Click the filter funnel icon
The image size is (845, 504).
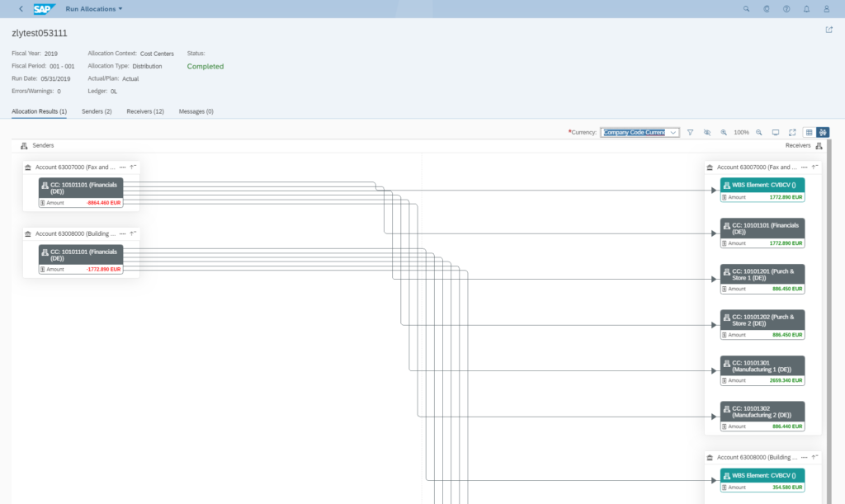tap(691, 132)
